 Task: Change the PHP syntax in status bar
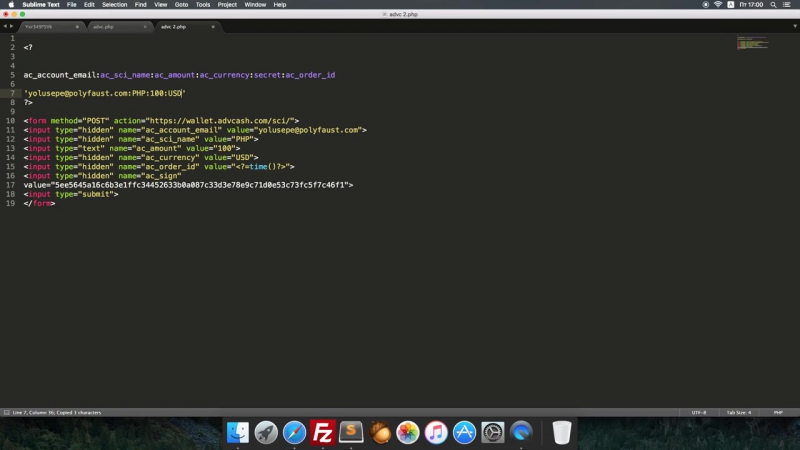click(x=777, y=412)
